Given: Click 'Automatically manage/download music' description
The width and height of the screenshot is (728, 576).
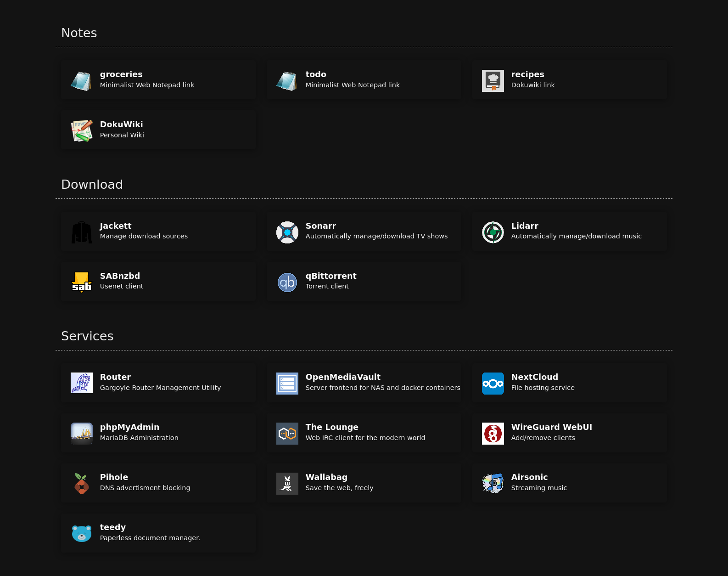Looking at the screenshot, I should click(576, 236).
